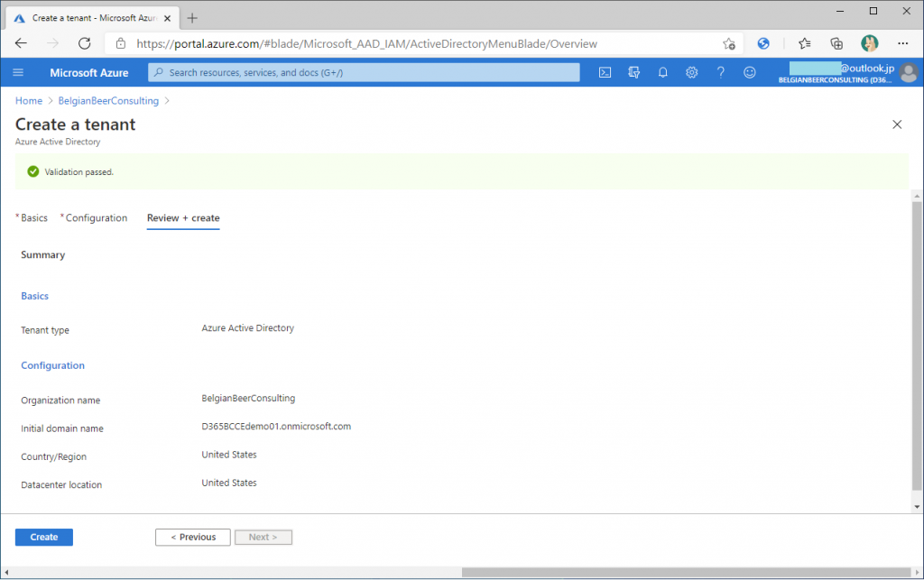Click the vertical scrollbar up arrow

917,196
